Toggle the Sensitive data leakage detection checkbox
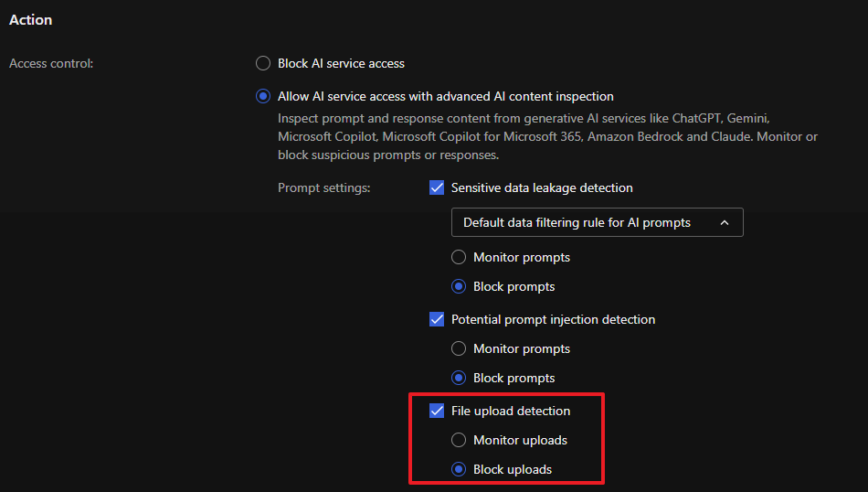The height and width of the screenshot is (492, 868). [x=437, y=187]
